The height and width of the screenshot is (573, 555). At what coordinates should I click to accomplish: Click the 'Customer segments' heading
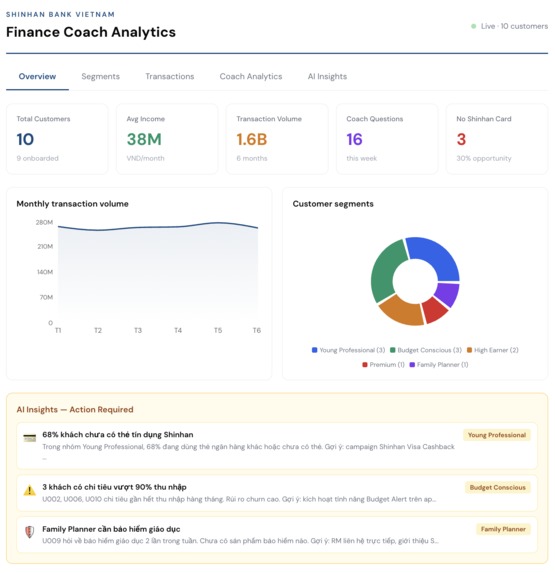(333, 204)
